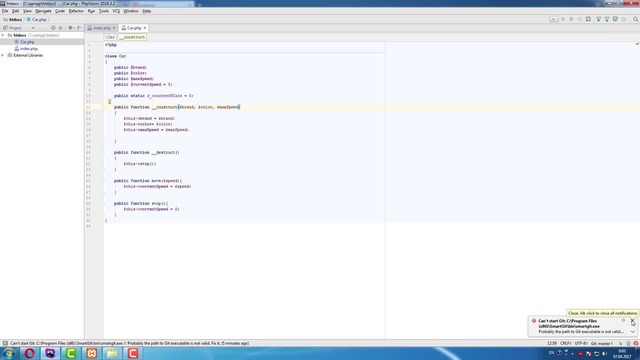Click the collapse all icon in Project panel
The width and height of the screenshot is (640, 360).
tap(61, 28)
